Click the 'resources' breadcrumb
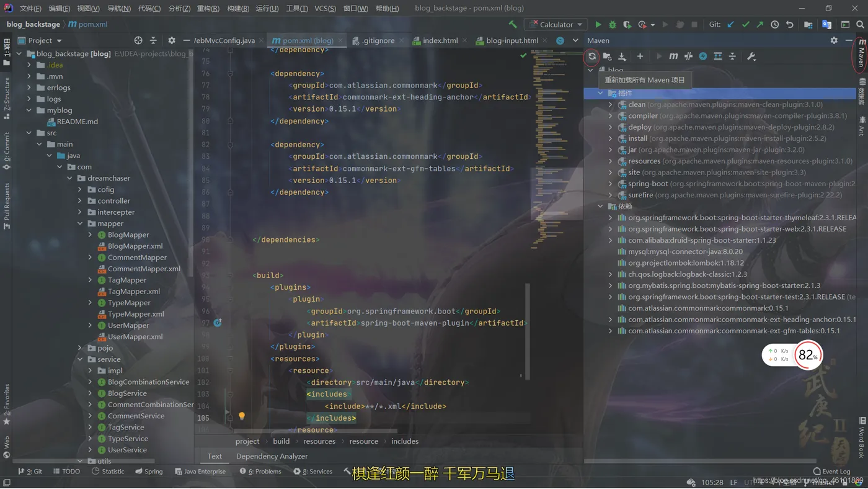868x489 pixels. pyautogui.click(x=319, y=441)
